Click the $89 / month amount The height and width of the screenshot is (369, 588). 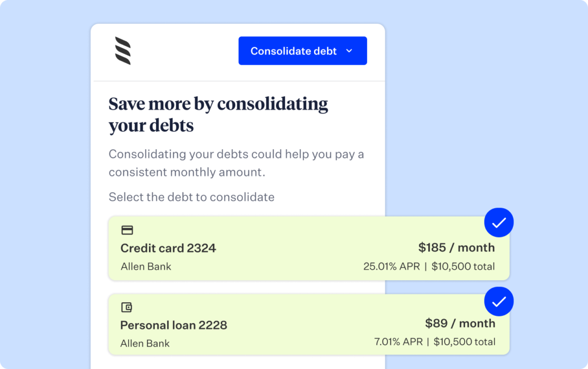click(x=460, y=323)
